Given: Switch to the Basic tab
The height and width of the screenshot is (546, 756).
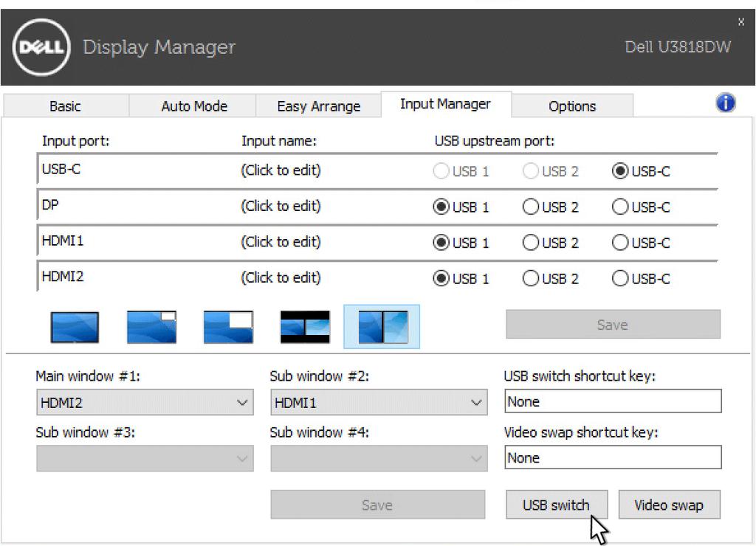Looking at the screenshot, I should point(66,106).
